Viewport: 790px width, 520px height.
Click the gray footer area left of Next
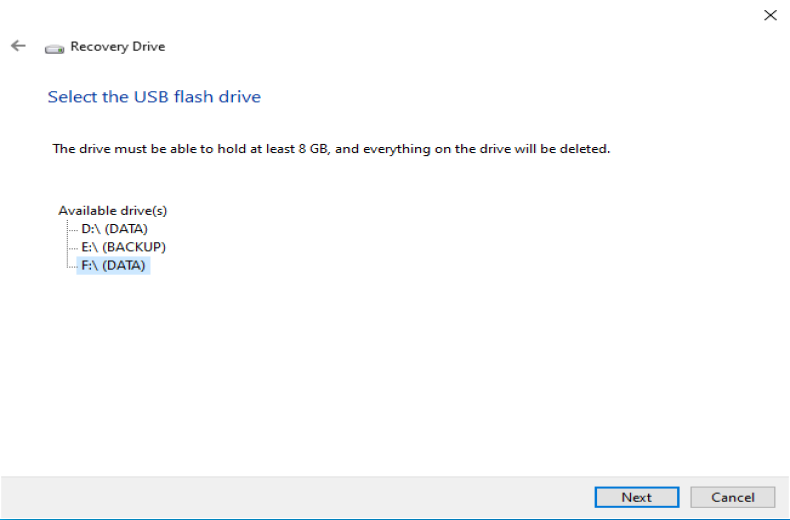[x=300, y=497]
